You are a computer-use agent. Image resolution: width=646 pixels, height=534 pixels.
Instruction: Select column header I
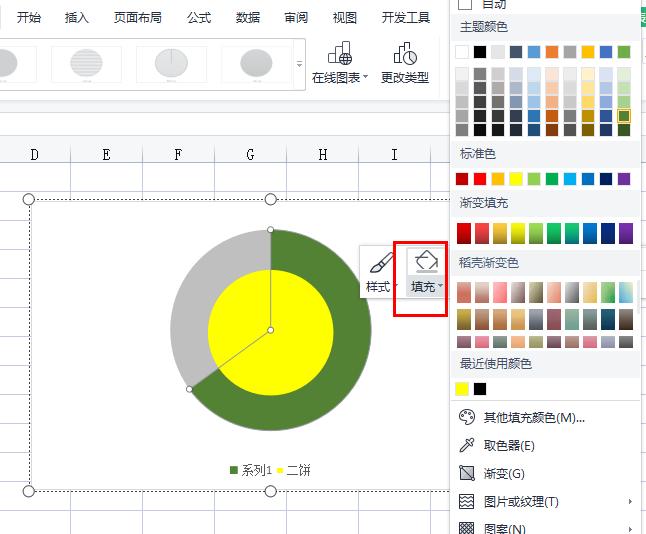pos(394,155)
